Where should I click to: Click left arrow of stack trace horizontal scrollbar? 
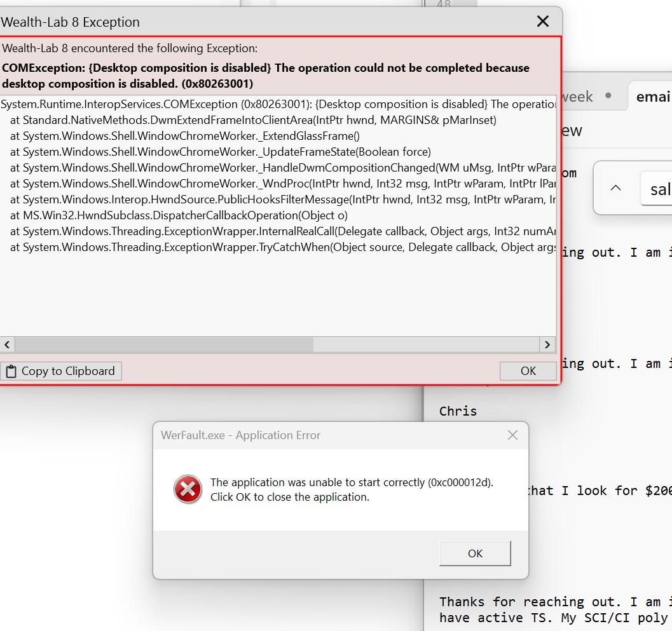[x=7, y=344]
